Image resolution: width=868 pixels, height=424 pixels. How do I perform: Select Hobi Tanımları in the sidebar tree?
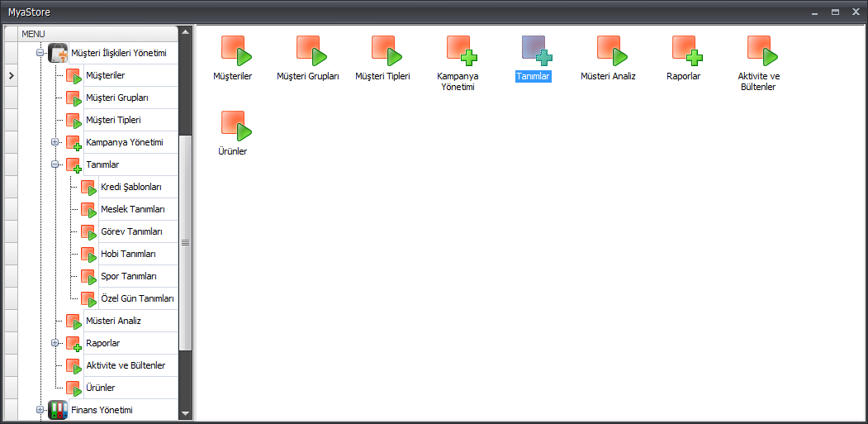[128, 254]
